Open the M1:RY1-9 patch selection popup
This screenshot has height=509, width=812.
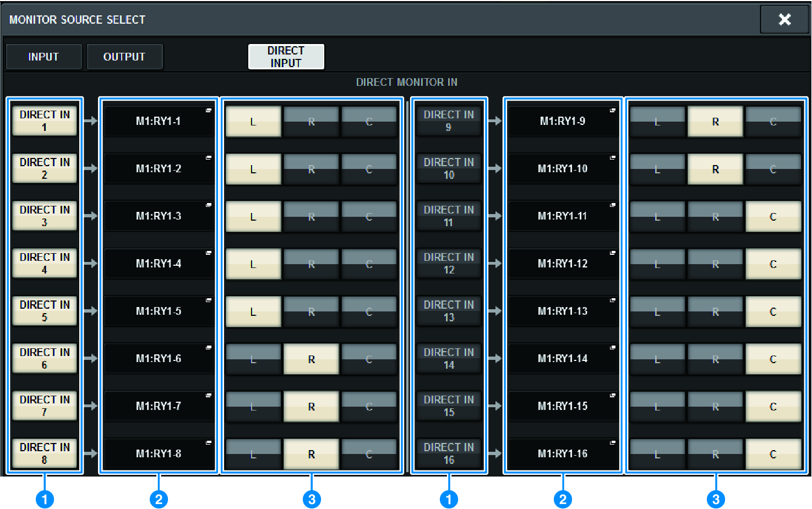pos(563,120)
